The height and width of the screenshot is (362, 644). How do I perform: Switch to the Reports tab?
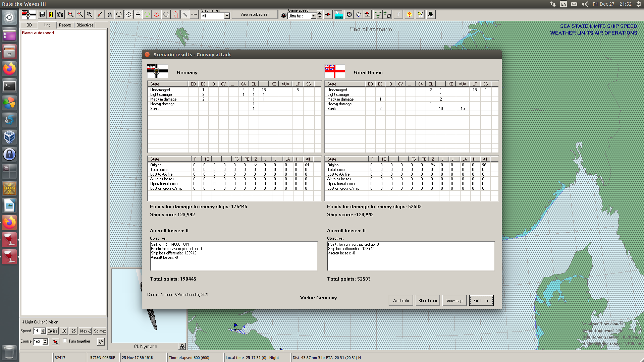coord(65,25)
